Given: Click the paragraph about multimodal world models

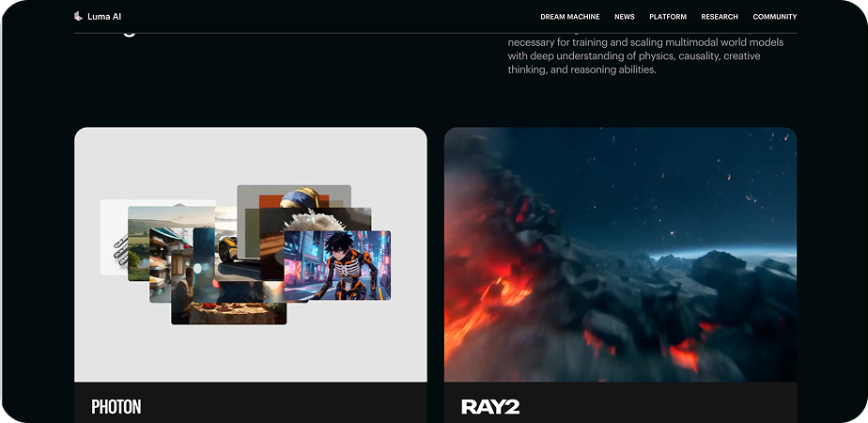Looking at the screenshot, I should pyautogui.click(x=645, y=55).
